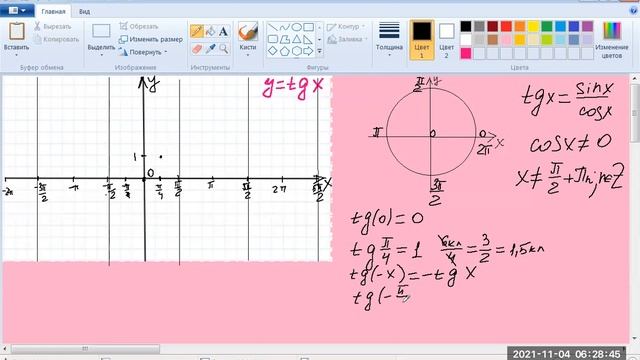Image resolution: width=640 pixels, height=360 pixels.
Task: Pick the Polygon shape
Action: point(285,39)
